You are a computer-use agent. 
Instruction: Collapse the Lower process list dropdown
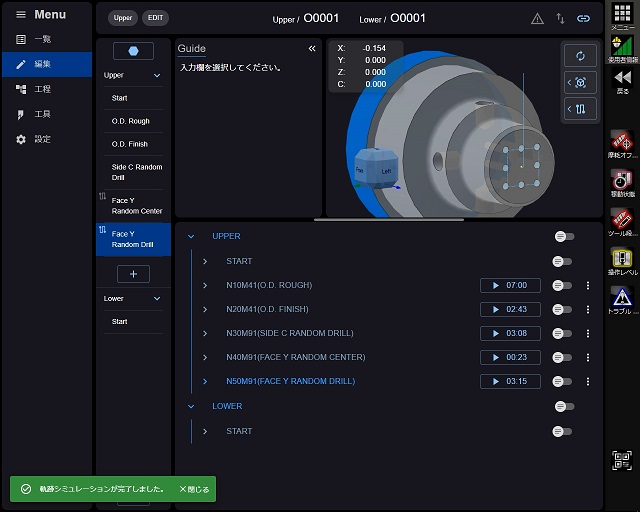tap(157, 298)
